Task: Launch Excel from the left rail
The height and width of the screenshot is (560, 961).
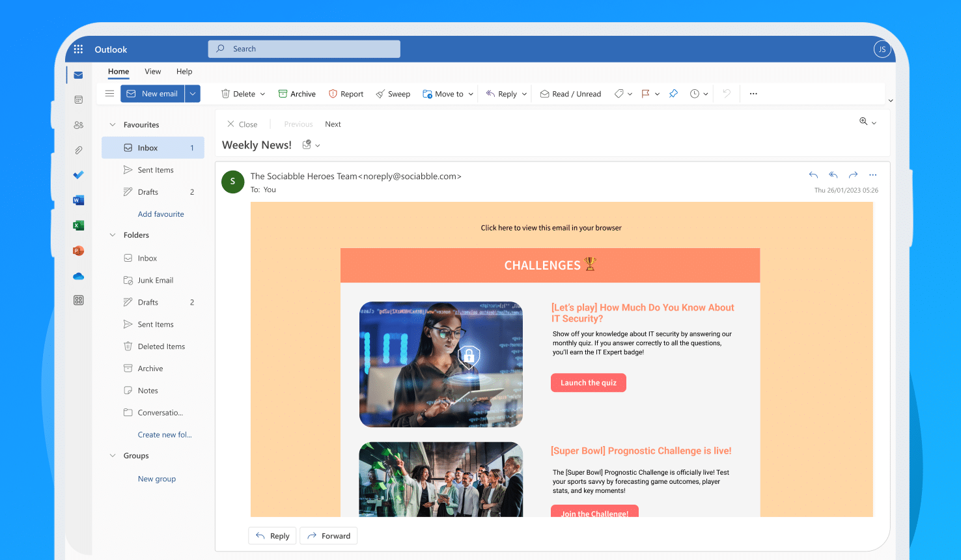Action: tap(78, 225)
